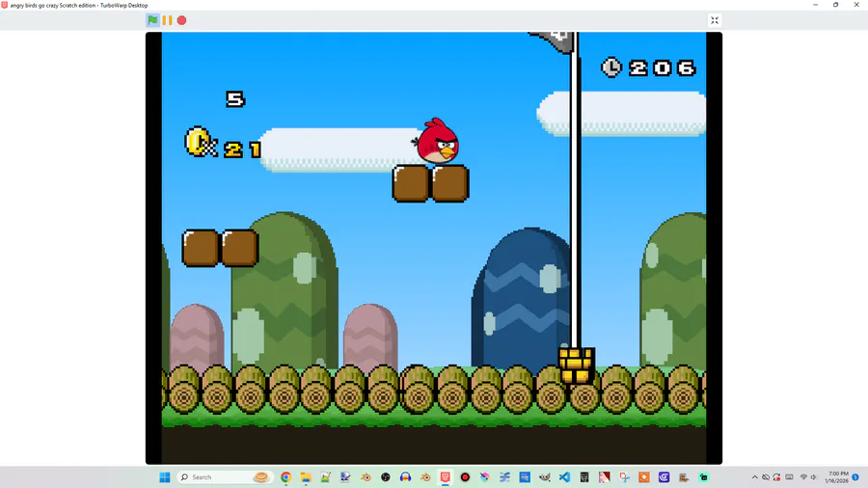Open the Wi-Fi network tray icon
868x488 pixels.
[x=803, y=477]
